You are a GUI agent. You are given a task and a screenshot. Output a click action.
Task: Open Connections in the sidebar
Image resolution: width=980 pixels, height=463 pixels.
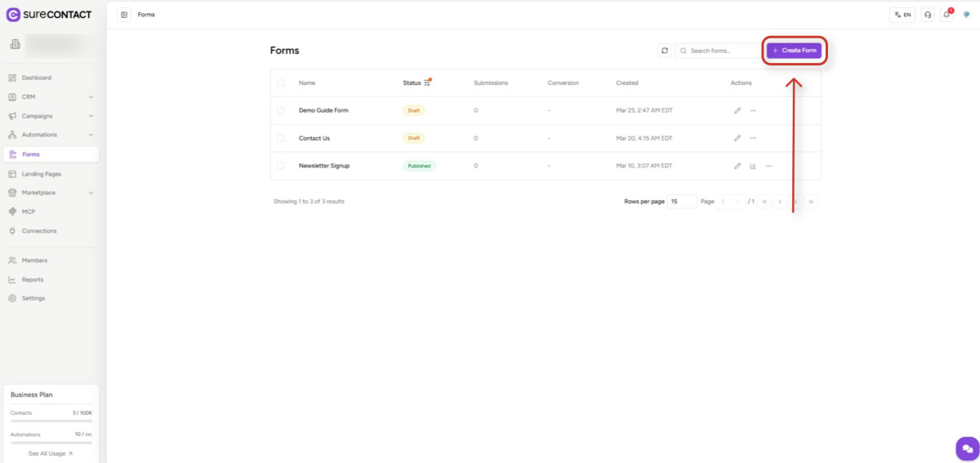pos(51,231)
